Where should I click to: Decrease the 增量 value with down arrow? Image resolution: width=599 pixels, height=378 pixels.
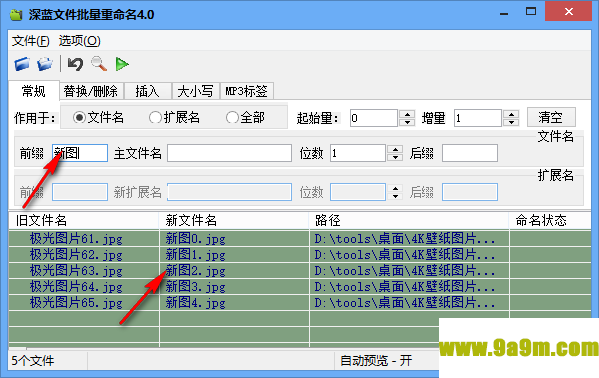pyautogui.click(x=511, y=122)
